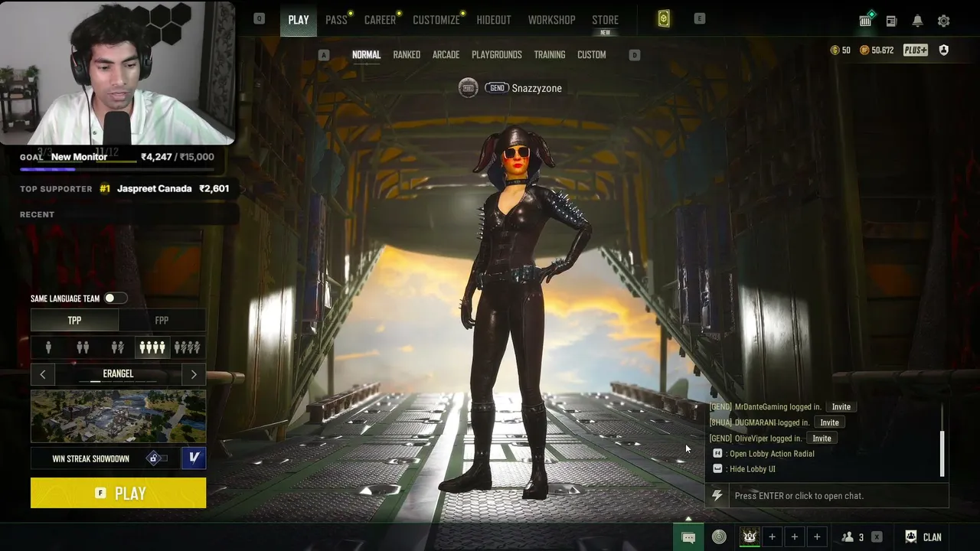Click the G-Coin balance icon
This screenshot has width=980, height=551.
pos(835,50)
